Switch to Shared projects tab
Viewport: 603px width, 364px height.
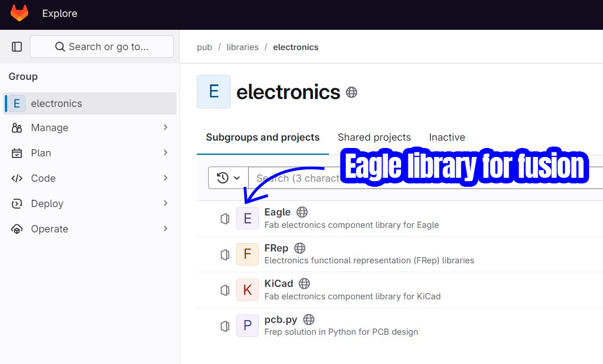374,137
